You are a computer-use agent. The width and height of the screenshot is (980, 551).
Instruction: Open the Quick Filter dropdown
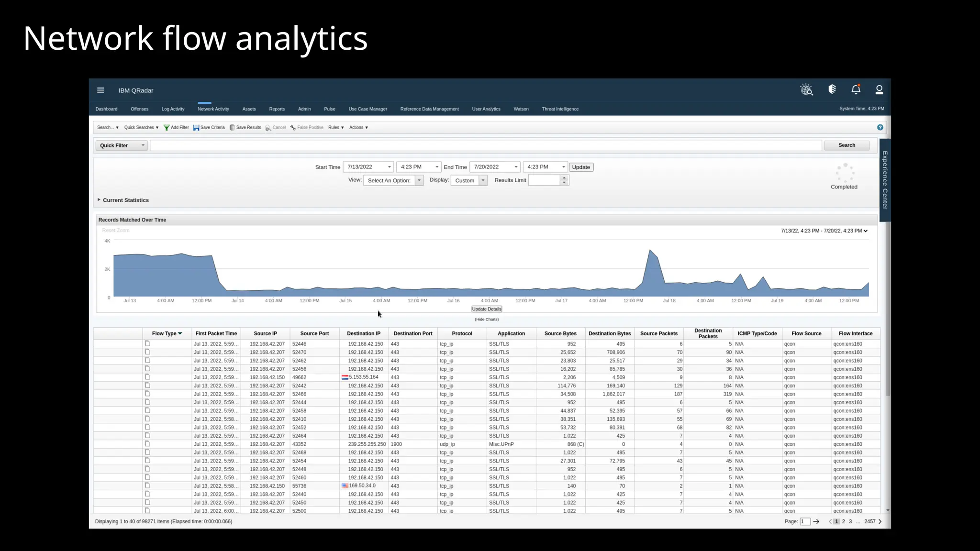(x=122, y=145)
